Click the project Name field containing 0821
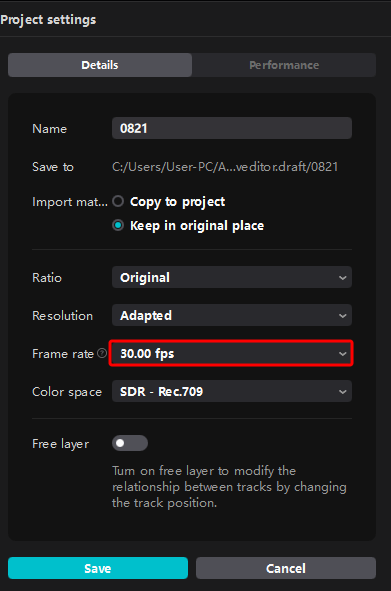 tap(232, 128)
